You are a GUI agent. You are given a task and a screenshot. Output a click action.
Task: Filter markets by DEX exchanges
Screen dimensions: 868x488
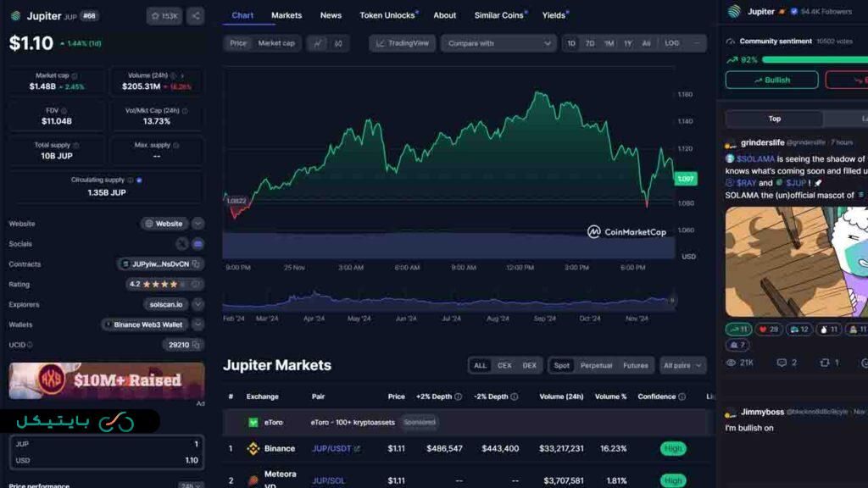click(529, 365)
